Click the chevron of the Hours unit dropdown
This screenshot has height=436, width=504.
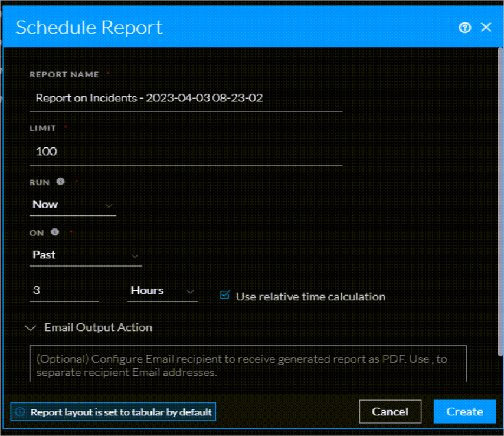[x=190, y=291]
